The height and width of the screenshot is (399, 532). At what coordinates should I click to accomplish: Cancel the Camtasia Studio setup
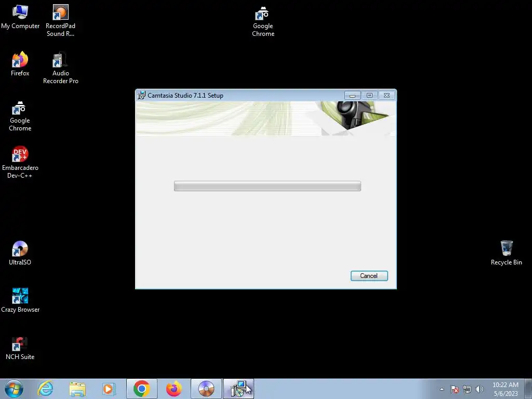[369, 276]
